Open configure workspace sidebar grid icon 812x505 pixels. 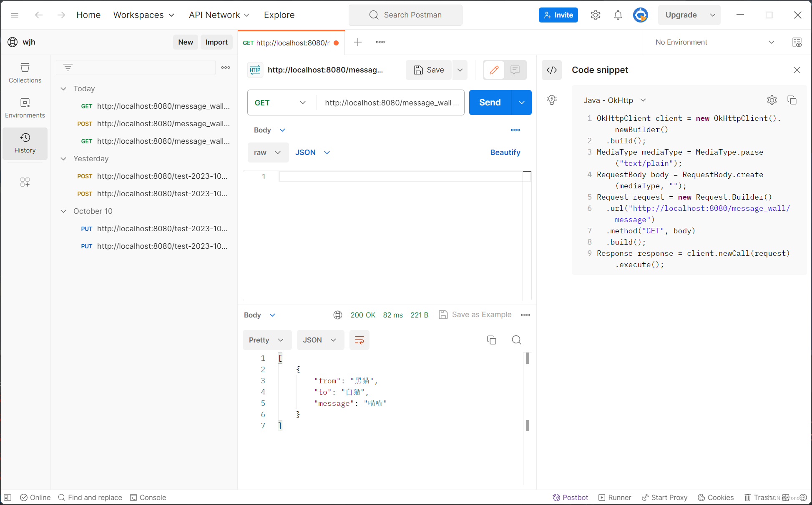click(x=25, y=182)
